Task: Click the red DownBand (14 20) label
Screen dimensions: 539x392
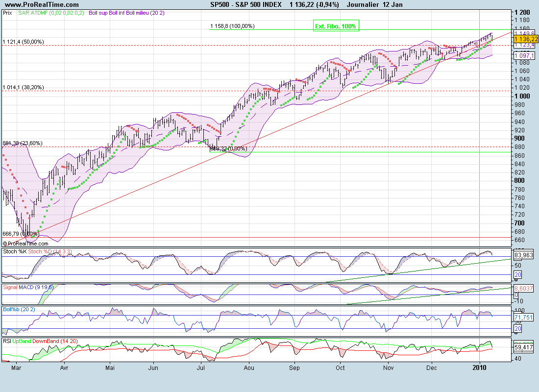Action: 55,342
